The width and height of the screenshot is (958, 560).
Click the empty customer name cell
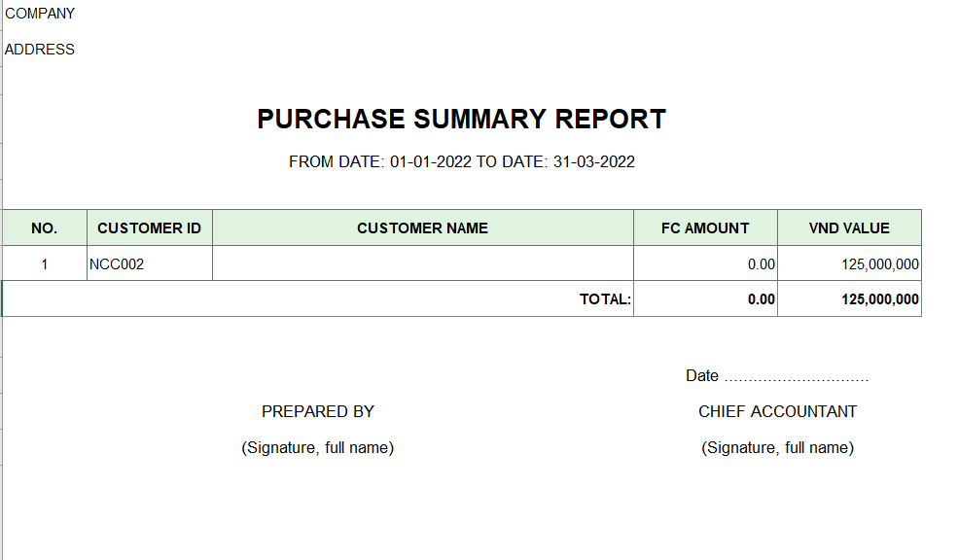click(x=423, y=263)
